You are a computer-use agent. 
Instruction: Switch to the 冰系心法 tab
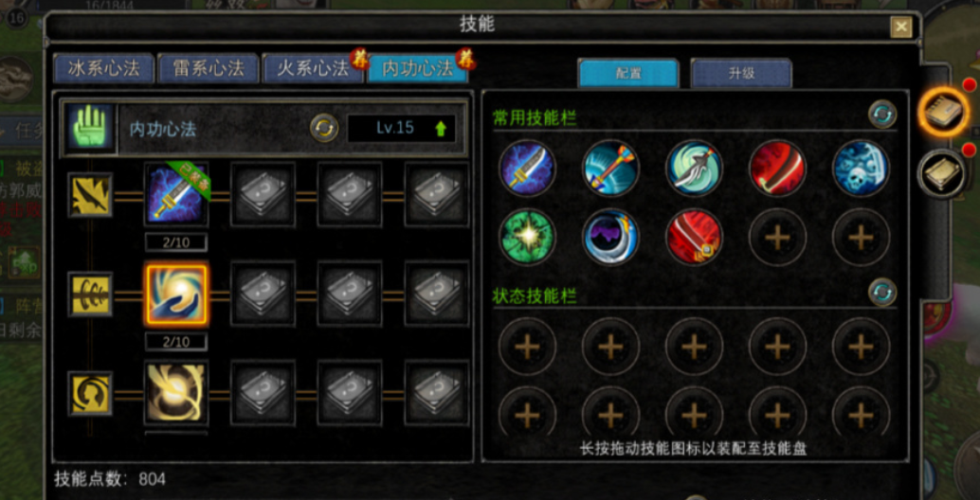pos(103,69)
